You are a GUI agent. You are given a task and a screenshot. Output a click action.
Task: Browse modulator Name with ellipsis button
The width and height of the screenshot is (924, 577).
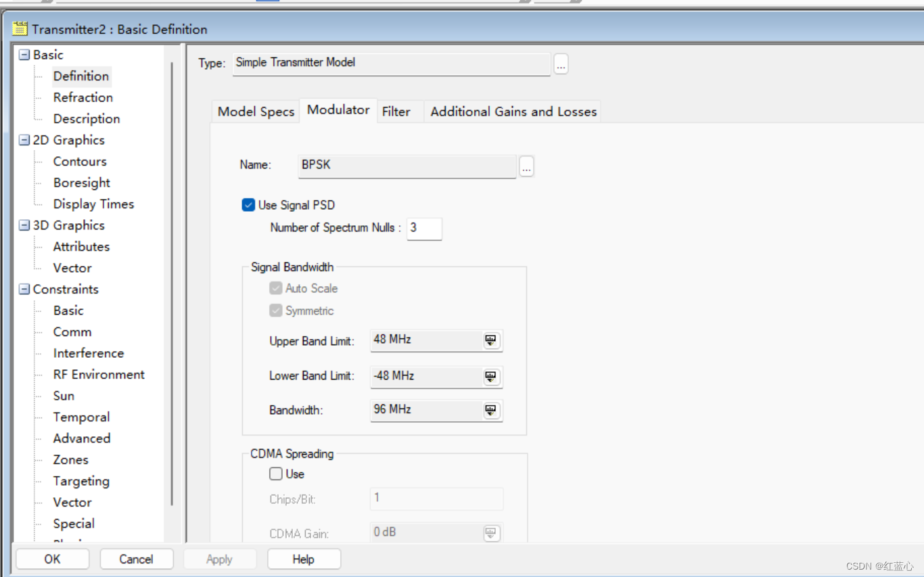527,167
